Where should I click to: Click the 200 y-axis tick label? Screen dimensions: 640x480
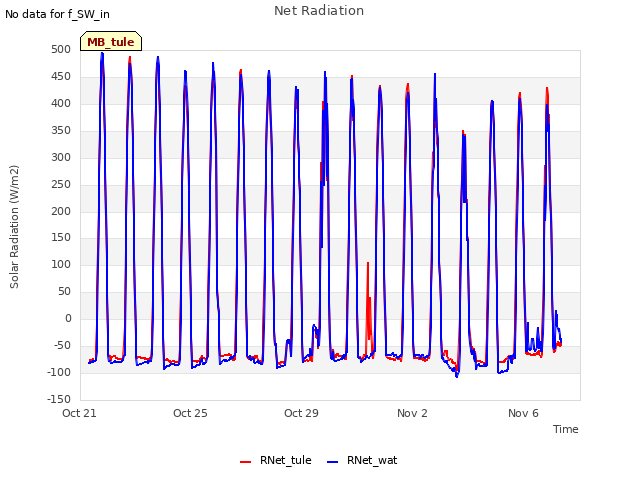coord(61,211)
